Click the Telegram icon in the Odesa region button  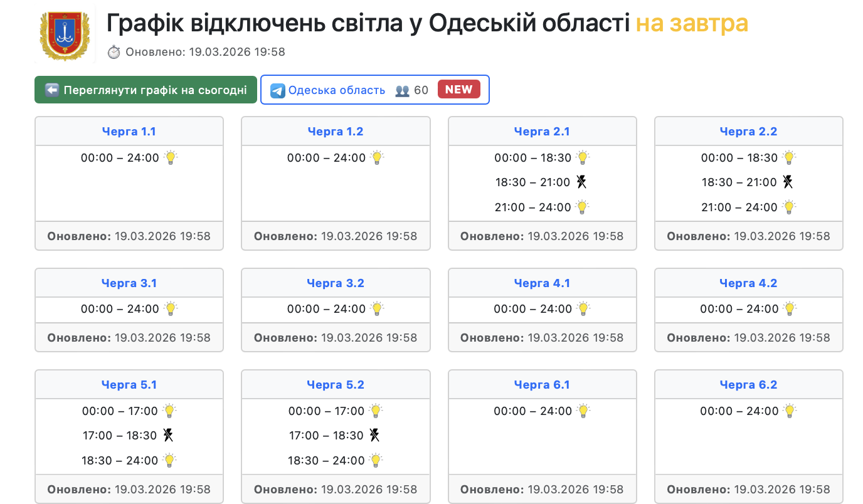tap(278, 90)
